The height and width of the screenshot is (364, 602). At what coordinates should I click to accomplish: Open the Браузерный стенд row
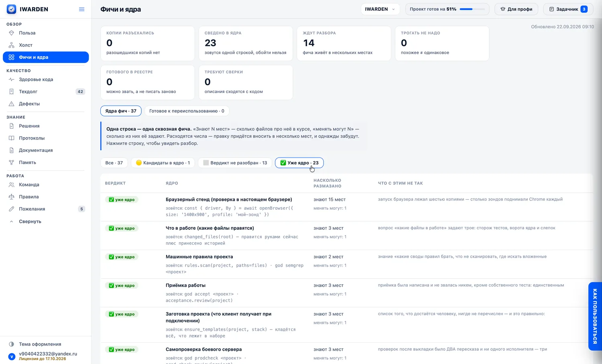coord(346,207)
